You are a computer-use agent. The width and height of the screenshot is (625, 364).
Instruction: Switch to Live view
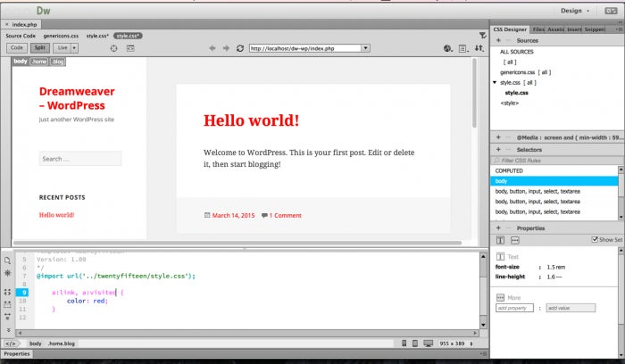62,48
